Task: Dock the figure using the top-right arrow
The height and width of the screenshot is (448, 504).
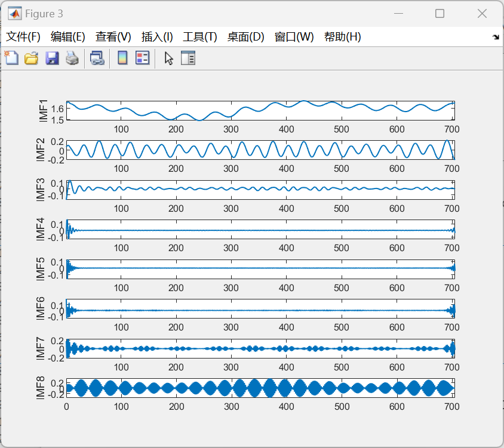Action: click(496, 37)
